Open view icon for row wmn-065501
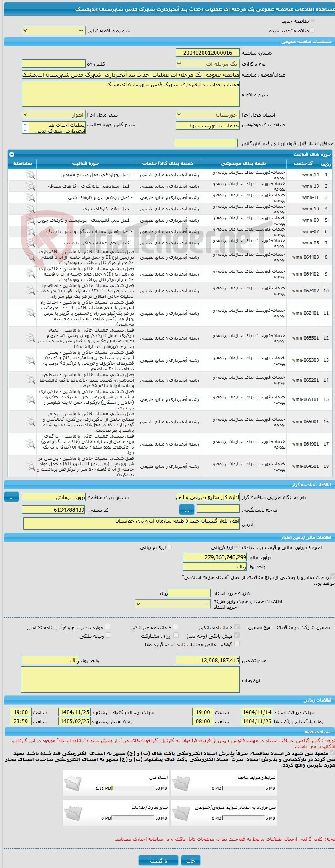This screenshot has height=868, width=335. tap(30, 338)
